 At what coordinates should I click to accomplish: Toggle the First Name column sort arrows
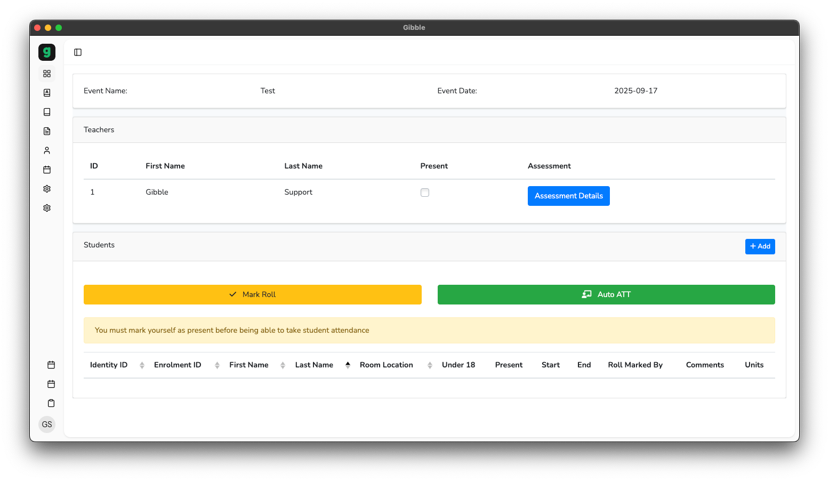(283, 365)
